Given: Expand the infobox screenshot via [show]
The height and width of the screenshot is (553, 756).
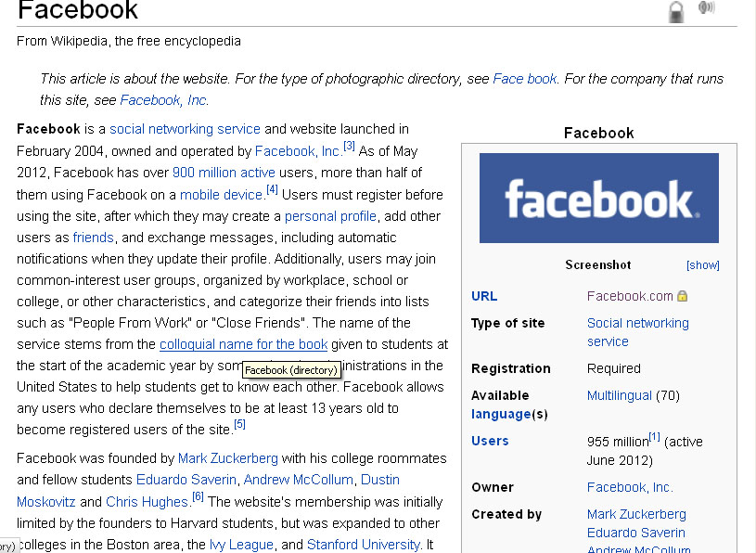Looking at the screenshot, I should (702, 264).
